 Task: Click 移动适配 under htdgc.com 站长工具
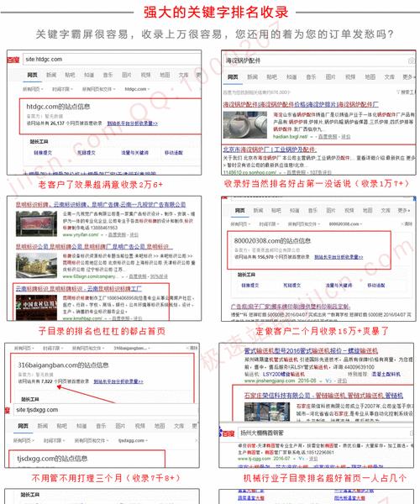point(174,153)
